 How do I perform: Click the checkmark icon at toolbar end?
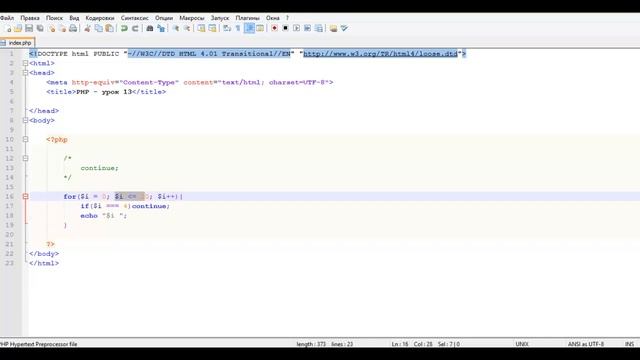click(x=344, y=29)
